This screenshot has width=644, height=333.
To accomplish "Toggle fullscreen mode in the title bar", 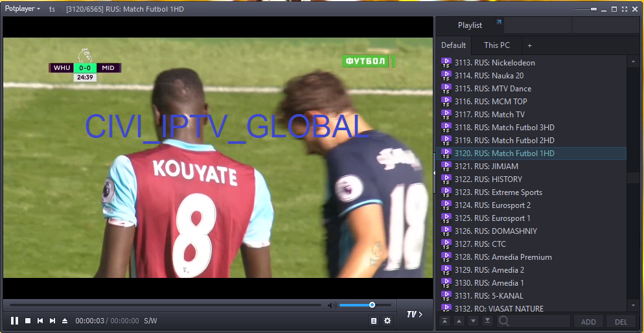I will pyautogui.click(x=623, y=9).
